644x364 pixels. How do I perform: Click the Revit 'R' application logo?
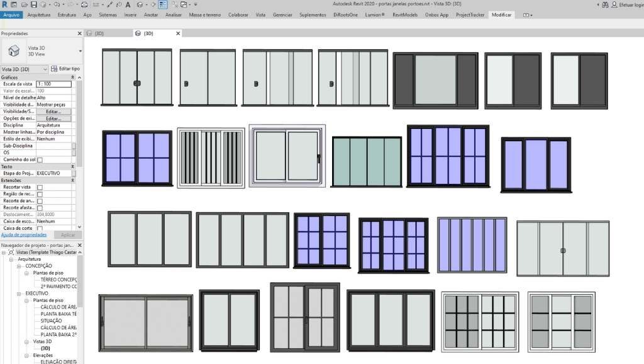pos(5,4)
